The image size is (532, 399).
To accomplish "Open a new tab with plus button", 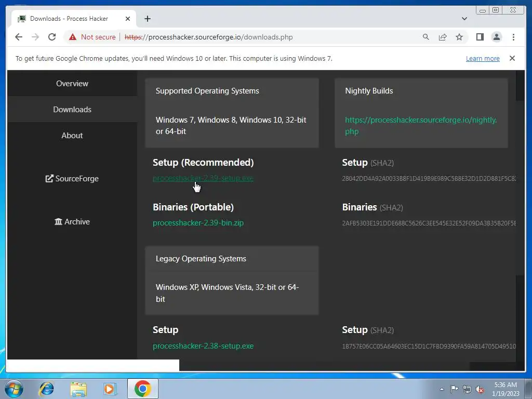I will click(147, 19).
